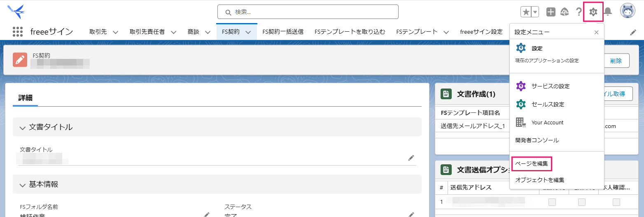The image size is (644, 217).
Task: Focus the 検索 search box
Action: tap(308, 12)
